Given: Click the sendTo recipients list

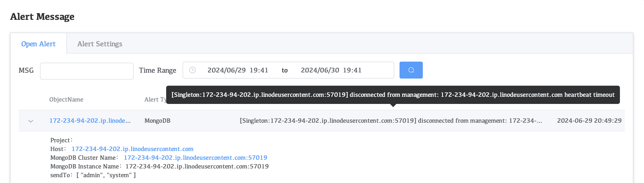Looking at the screenshot, I should (x=106, y=175).
